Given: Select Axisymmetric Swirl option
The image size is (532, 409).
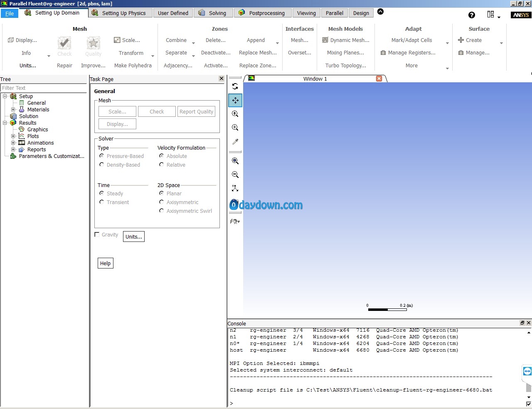Looking at the screenshot, I should point(185,211).
